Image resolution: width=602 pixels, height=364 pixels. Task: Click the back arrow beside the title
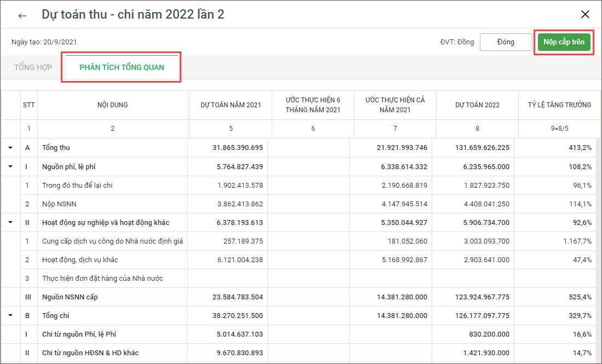click(22, 15)
